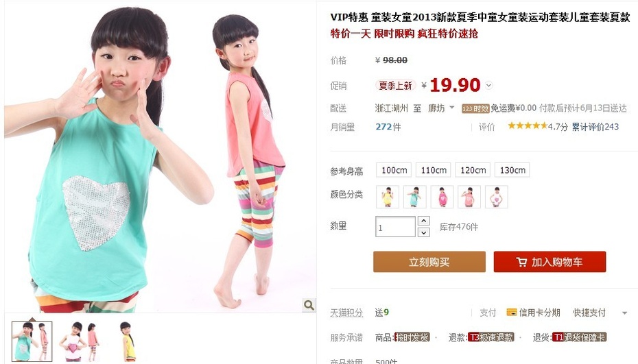Click the T1退货保障卡 service badge
638x364 pixels.
coord(580,337)
